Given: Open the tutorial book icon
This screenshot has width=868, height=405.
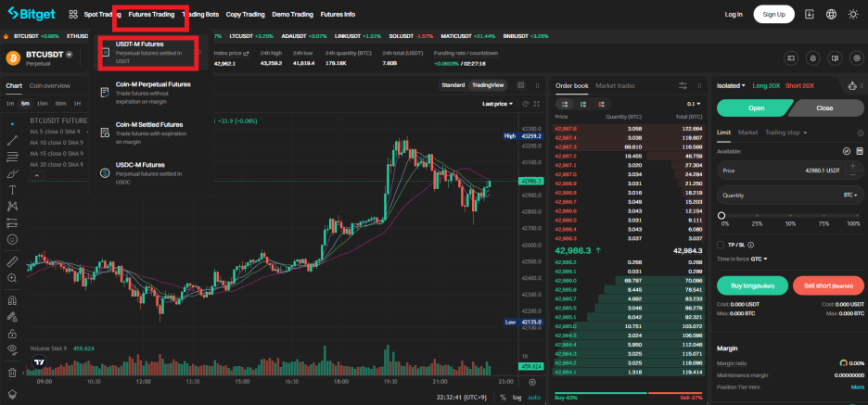Looking at the screenshot, I should (836, 57).
